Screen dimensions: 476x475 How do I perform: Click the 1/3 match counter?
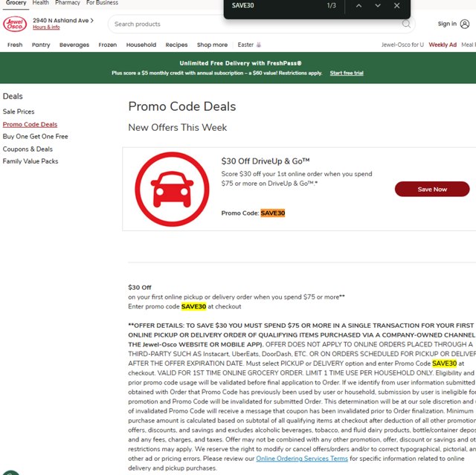click(x=331, y=5)
